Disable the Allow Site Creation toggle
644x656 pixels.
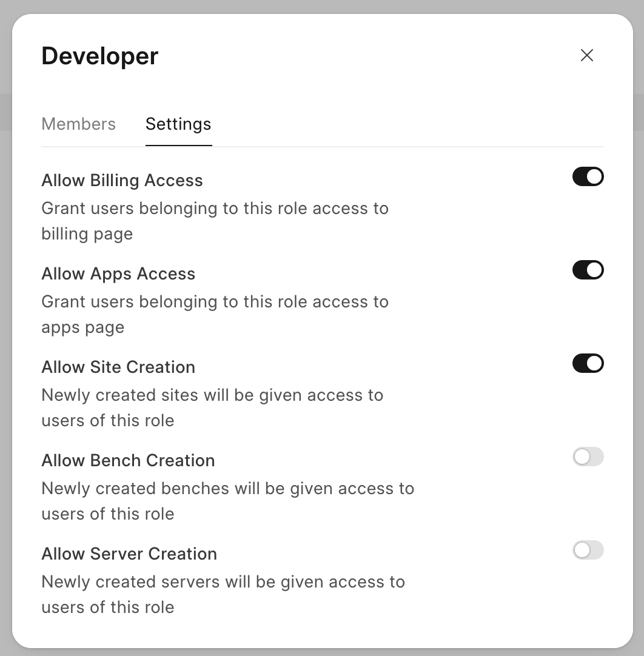coord(588,363)
